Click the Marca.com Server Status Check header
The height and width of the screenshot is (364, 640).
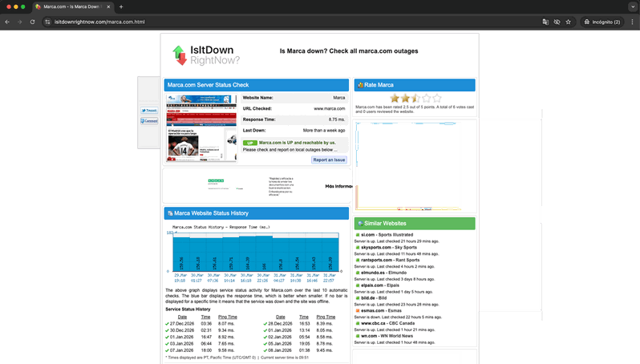pos(257,85)
